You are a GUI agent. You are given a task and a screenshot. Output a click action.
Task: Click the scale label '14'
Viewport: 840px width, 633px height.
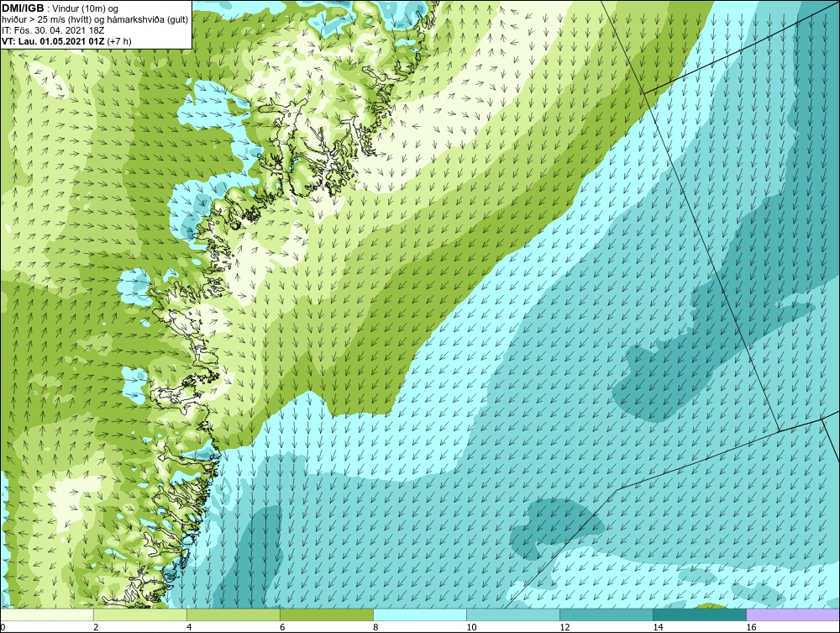[658, 627]
